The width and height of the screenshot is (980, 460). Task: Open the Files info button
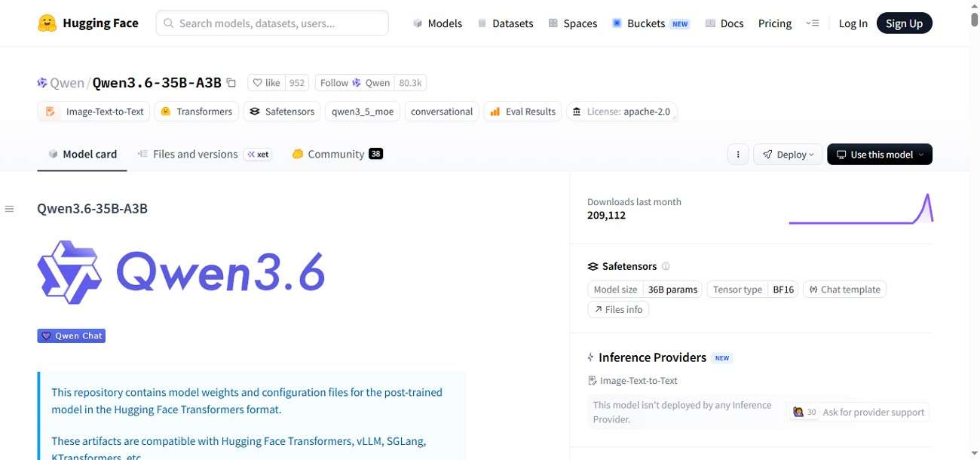(x=618, y=309)
